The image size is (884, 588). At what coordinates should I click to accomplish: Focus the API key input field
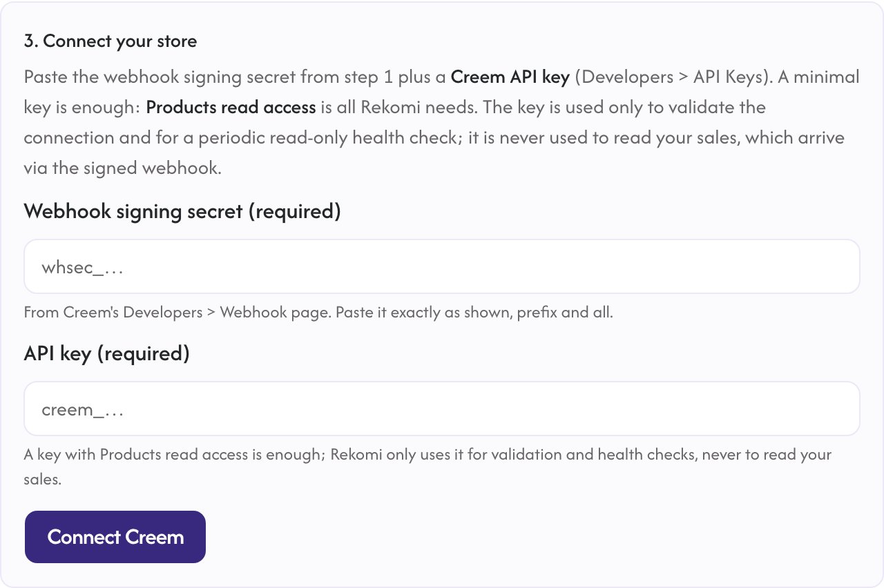[x=442, y=409]
